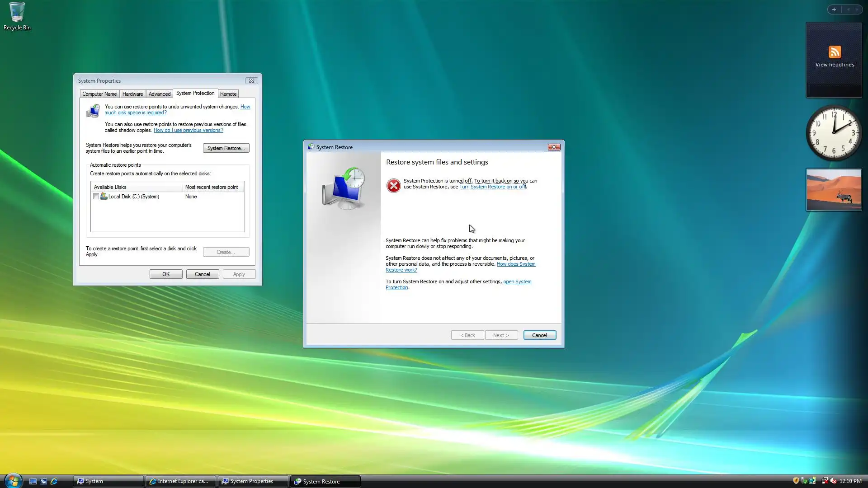Click the 'How do I use previous versions?' link
The height and width of the screenshot is (488, 868).
(188, 130)
